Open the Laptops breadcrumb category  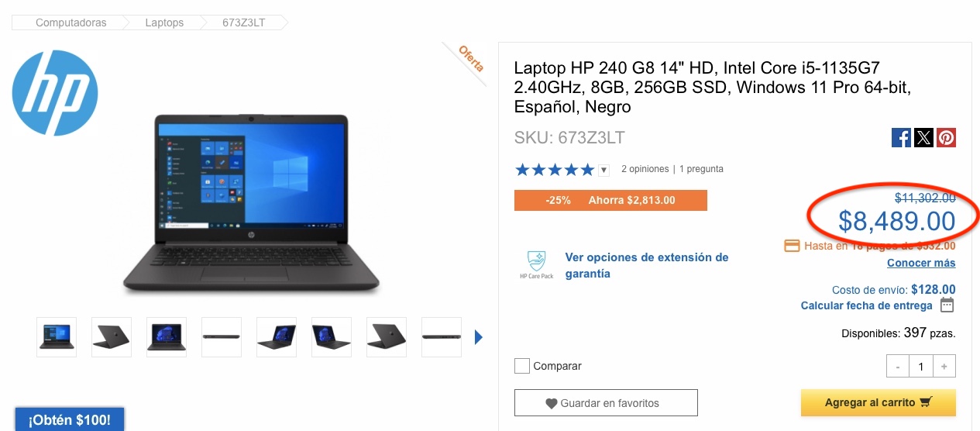(x=164, y=22)
